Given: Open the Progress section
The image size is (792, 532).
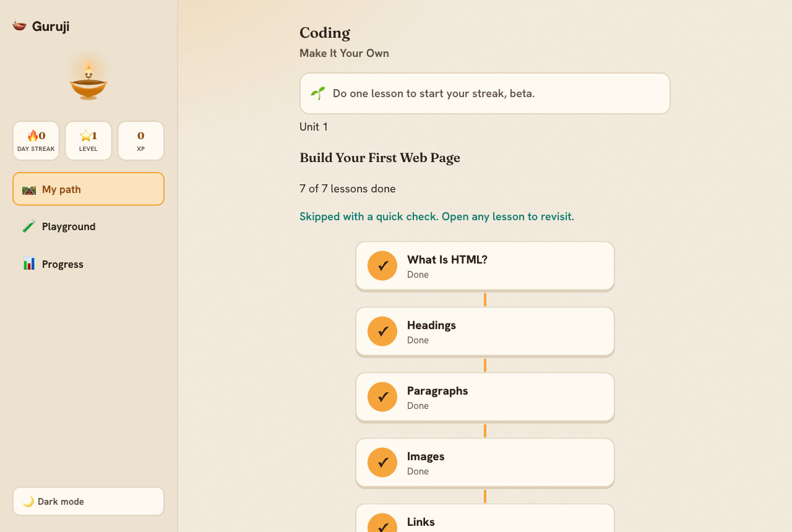Looking at the screenshot, I should tap(88, 264).
